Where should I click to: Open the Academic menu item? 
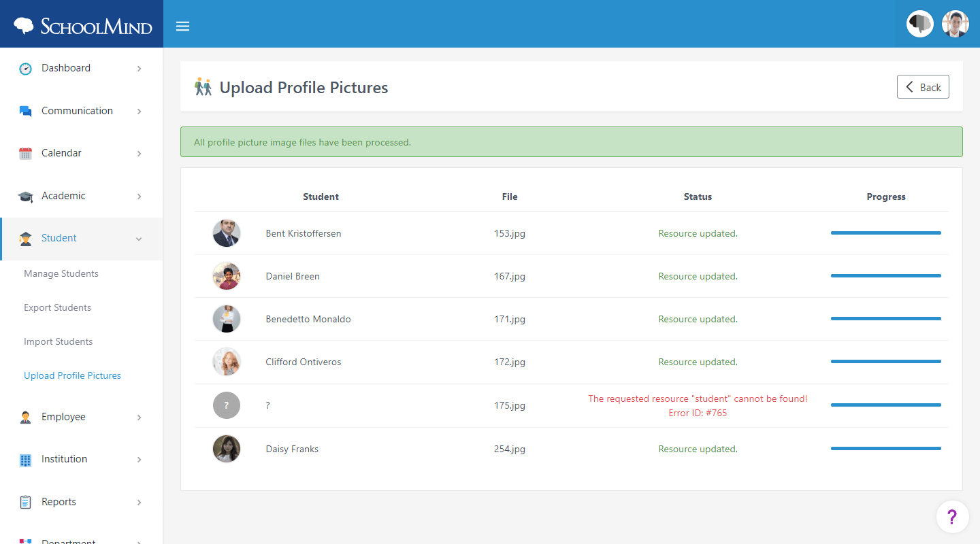[x=82, y=196]
